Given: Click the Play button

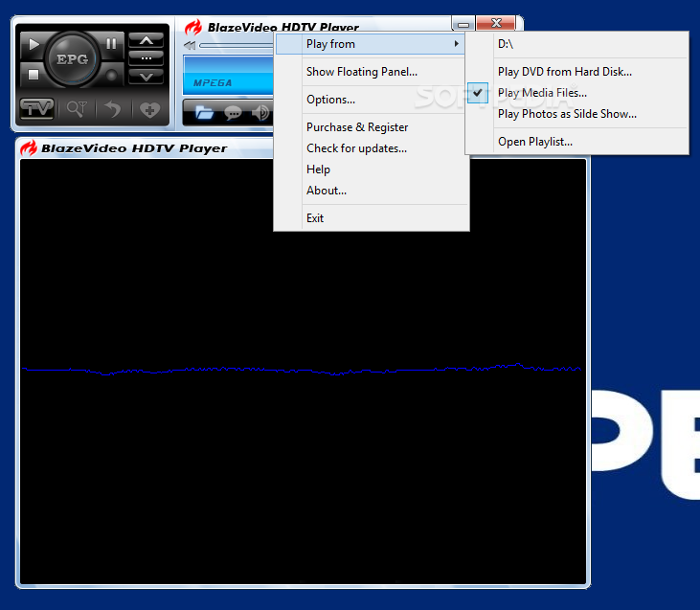Looking at the screenshot, I should point(33,44).
